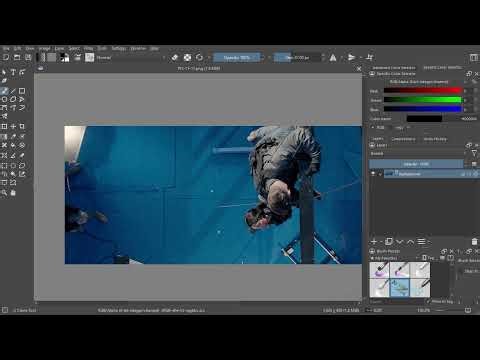Create a new document from toolbar
The width and height of the screenshot is (480, 360).
tap(6, 57)
